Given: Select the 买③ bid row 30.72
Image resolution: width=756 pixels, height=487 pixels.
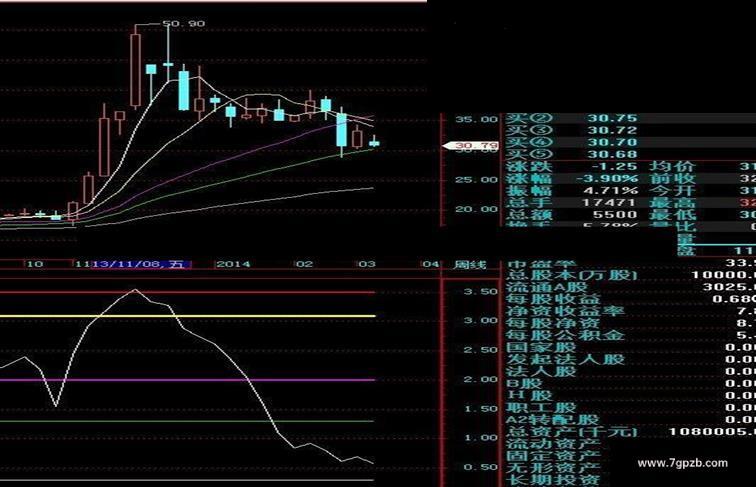Looking at the screenshot, I should 630,130.
